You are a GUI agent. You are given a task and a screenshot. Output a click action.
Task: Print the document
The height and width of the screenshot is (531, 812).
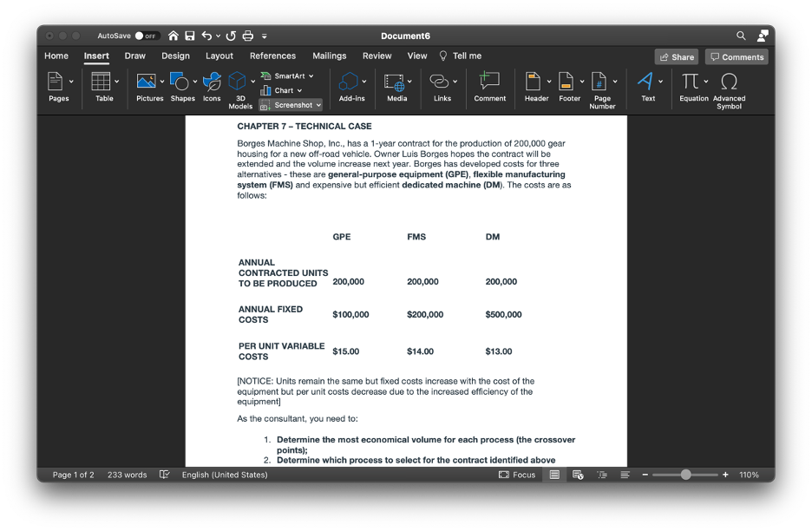tap(248, 36)
